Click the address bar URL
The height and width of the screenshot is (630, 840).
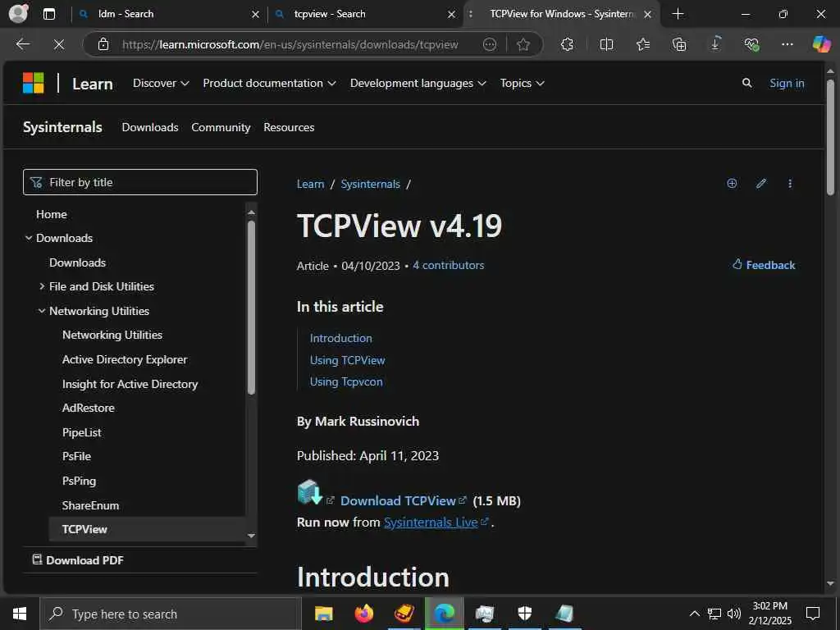pyautogui.click(x=290, y=44)
